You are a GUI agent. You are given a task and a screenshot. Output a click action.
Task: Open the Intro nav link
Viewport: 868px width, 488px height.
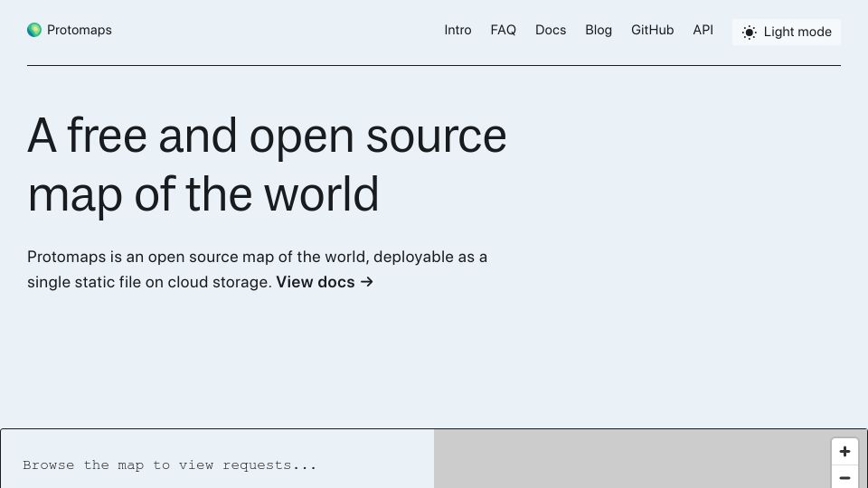(x=458, y=30)
